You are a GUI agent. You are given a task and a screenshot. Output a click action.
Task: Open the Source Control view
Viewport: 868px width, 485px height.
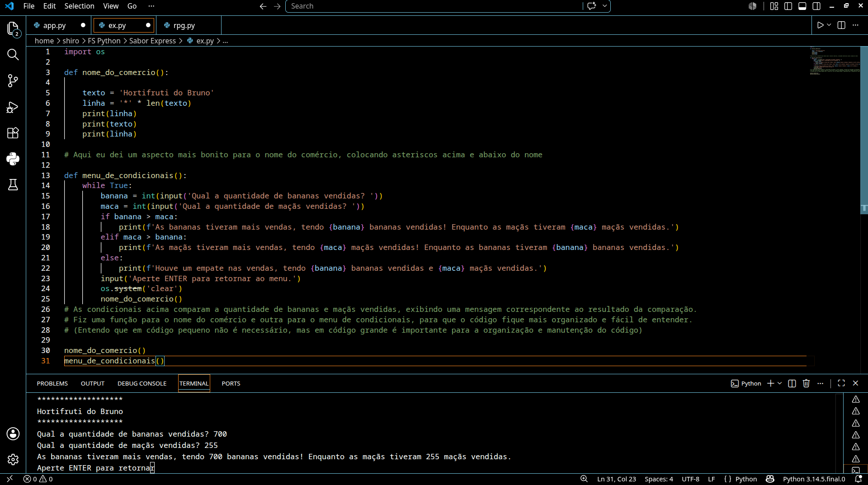coord(13,81)
